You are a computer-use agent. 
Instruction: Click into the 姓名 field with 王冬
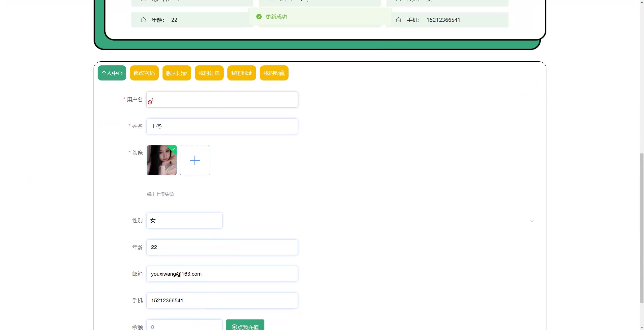222,126
